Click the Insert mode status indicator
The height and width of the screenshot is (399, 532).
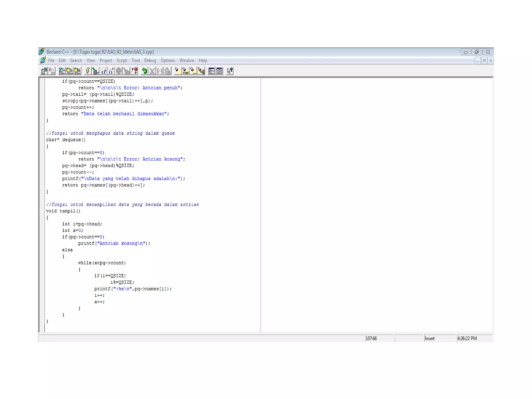(x=429, y=338)
